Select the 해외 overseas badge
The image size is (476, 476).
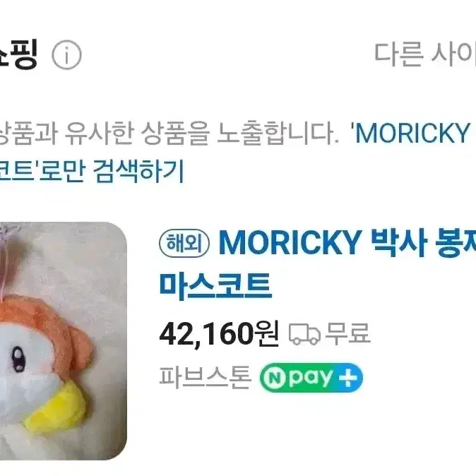click(x=184, y=244)
